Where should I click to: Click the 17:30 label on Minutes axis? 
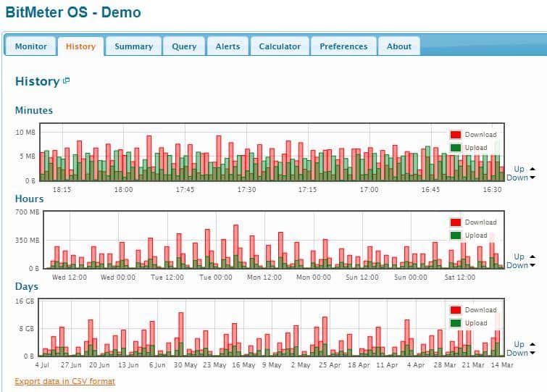pyautogui.click(x=246, y=190)
